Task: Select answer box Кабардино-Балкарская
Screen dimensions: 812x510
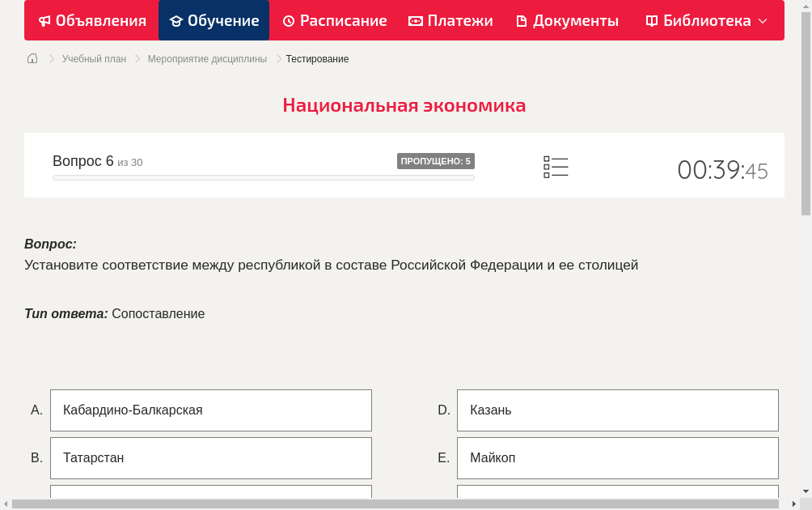Action: 210,410
